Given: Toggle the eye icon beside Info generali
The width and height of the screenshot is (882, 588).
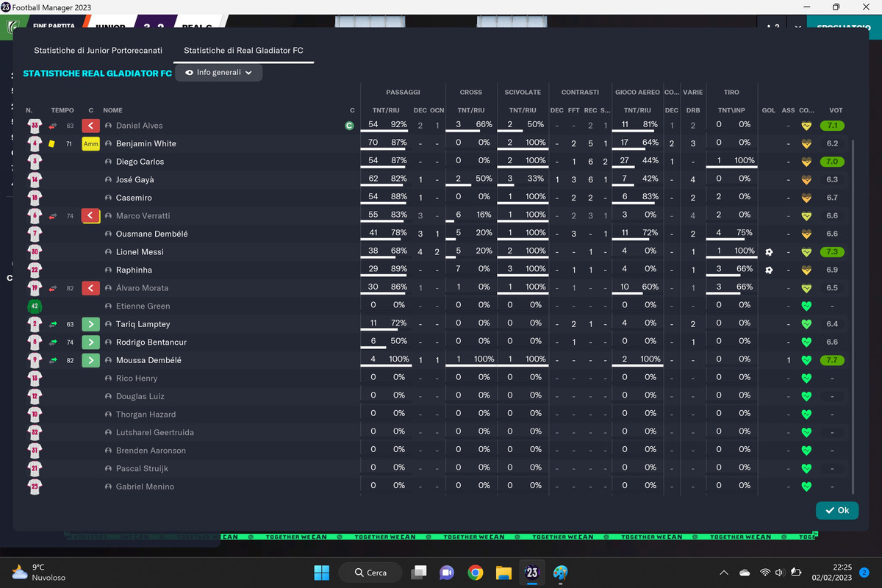Looking at the screenshot, I should [190, 73].
